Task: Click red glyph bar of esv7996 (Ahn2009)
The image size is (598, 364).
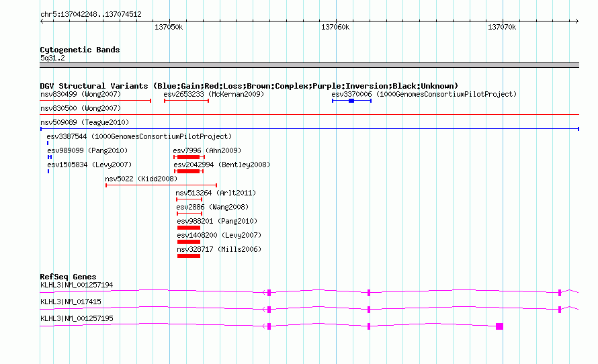Action: coord(188,157)
